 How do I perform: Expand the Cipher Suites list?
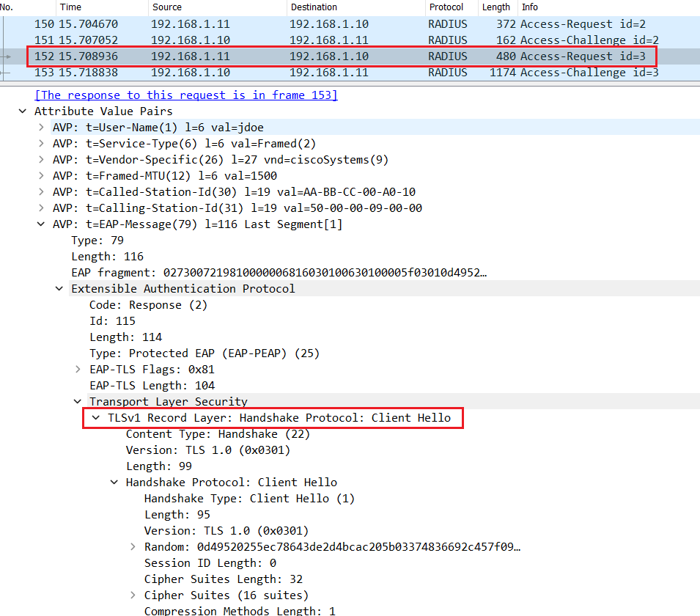[133, 595]
